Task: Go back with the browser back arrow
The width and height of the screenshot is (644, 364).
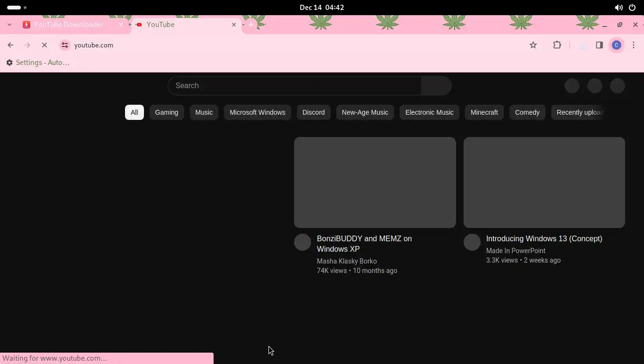Action: 10,45
